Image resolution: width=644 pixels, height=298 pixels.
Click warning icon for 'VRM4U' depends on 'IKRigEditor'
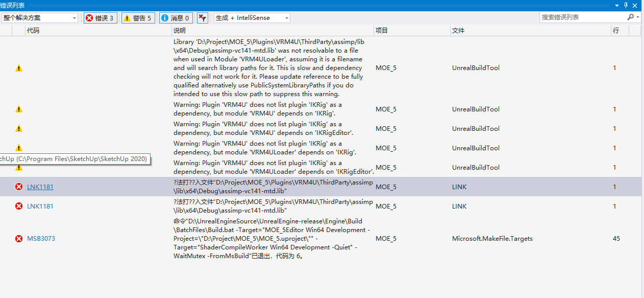(19, 128)
